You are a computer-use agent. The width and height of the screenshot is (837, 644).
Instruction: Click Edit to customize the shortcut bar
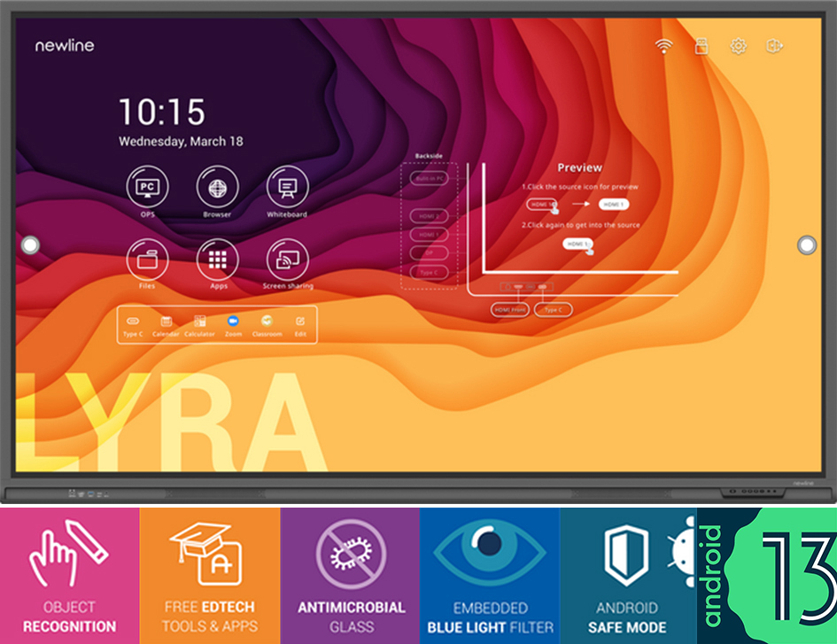tap(300, 326)
